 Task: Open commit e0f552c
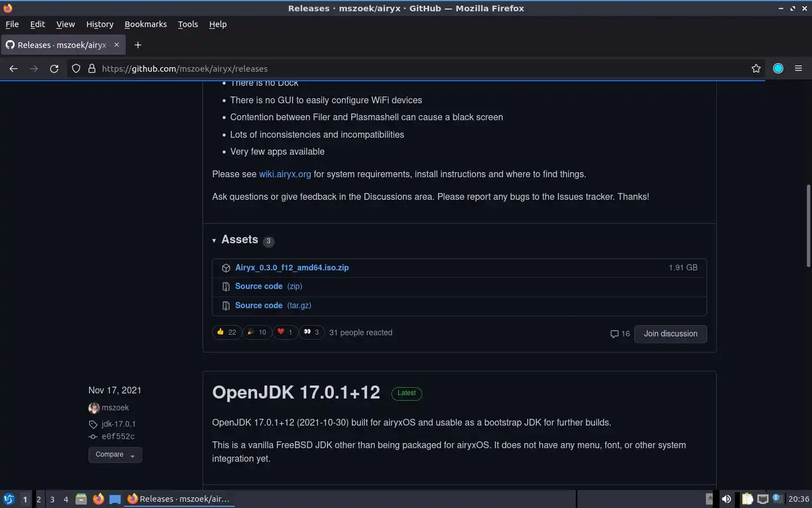(118, 436)
